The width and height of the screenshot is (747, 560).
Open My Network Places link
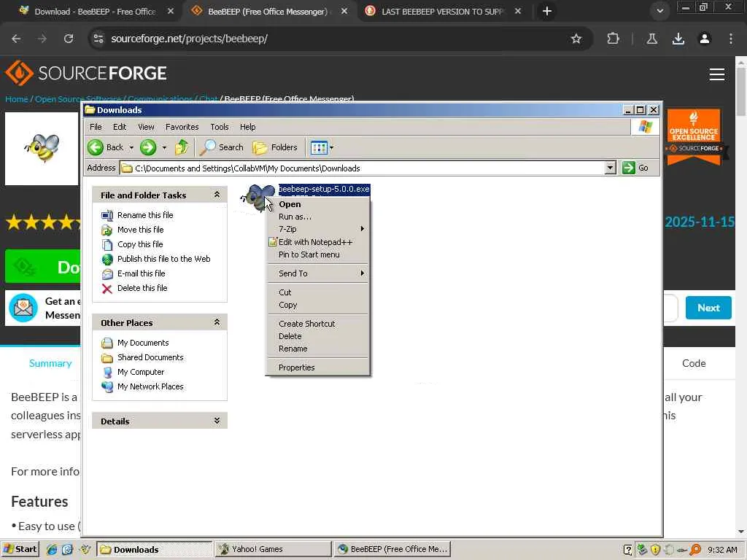point(150,386)
